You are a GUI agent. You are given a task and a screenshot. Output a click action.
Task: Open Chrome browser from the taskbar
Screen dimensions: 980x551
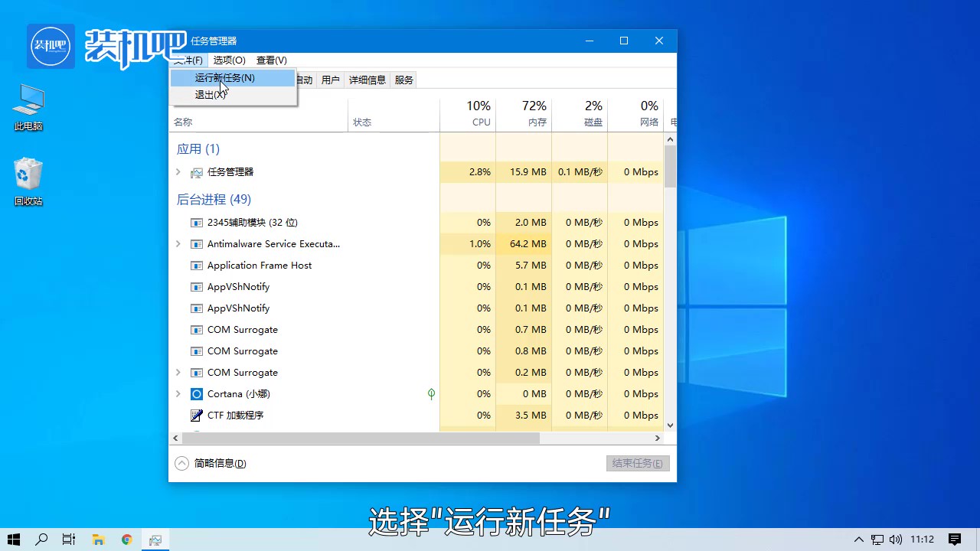click(x=127, y=540)
